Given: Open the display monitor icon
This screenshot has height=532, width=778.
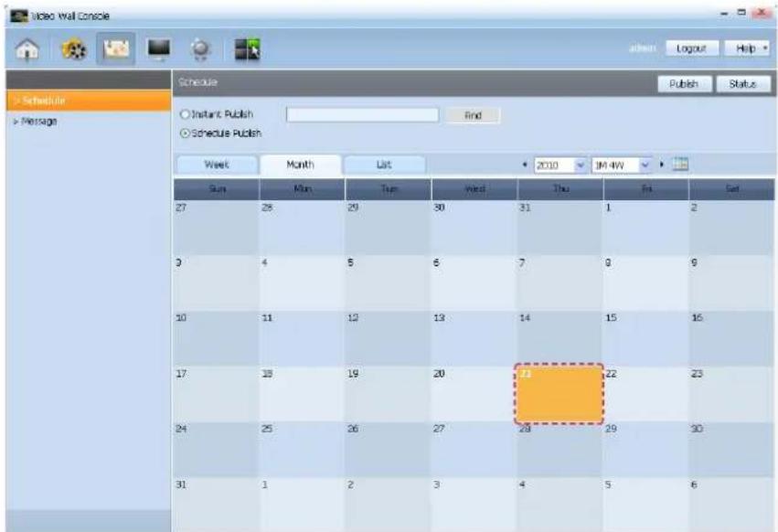Looking at the screenshot, I should pyautogui.click(x=159, y=49).
